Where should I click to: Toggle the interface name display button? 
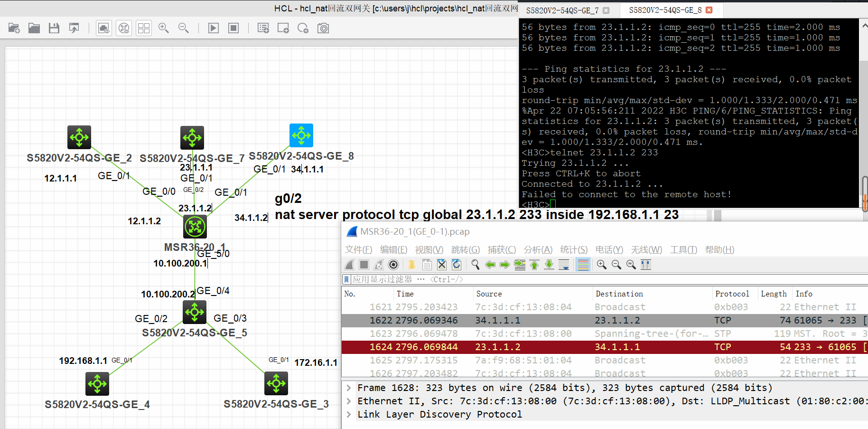tap(104, 29)
